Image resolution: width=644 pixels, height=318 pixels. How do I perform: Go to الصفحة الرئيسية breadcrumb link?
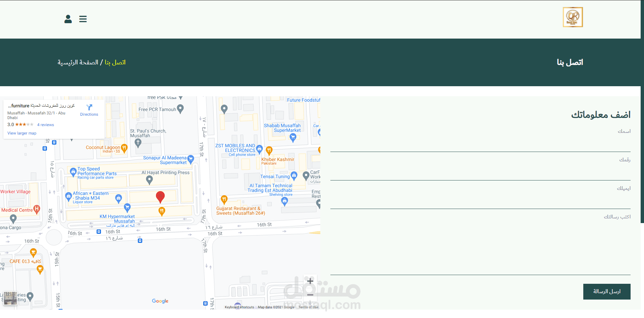point(78,62)
